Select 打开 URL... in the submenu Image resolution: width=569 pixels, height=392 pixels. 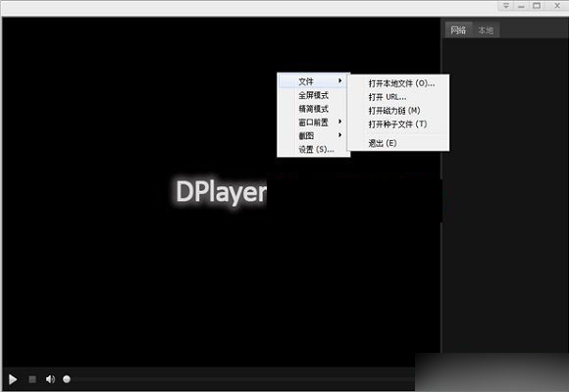[398, 97]
